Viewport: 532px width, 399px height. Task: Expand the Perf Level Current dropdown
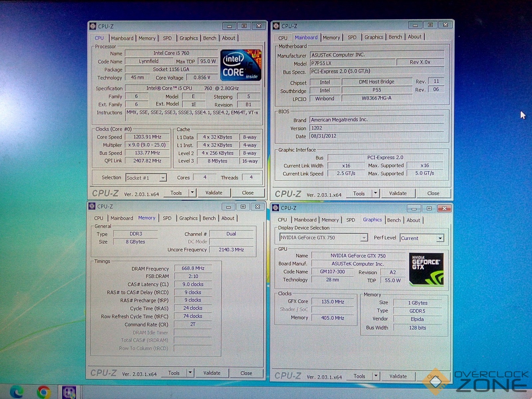coord(440,238)
